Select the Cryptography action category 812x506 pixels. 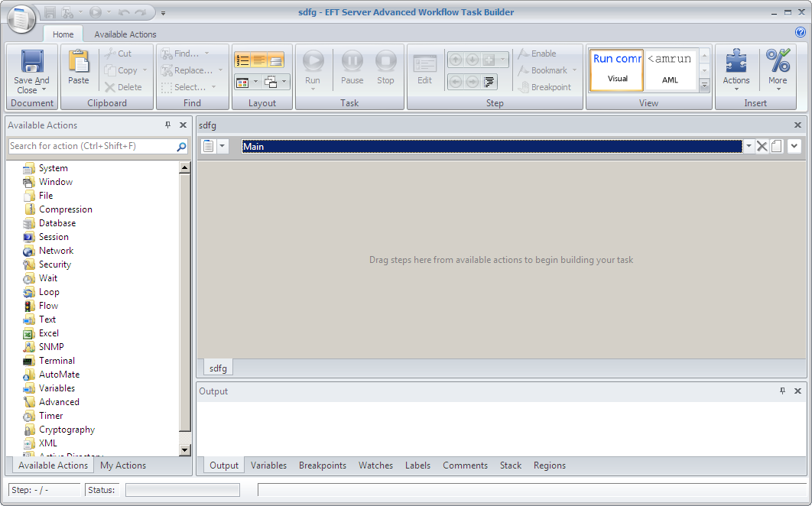pyautogui.click(x=67, y=430)
